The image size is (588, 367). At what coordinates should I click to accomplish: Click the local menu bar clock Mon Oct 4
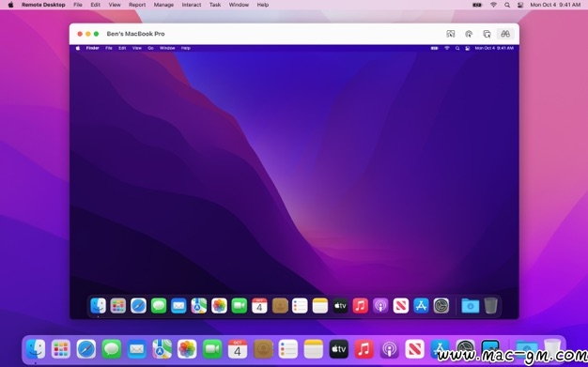point(555,5)
